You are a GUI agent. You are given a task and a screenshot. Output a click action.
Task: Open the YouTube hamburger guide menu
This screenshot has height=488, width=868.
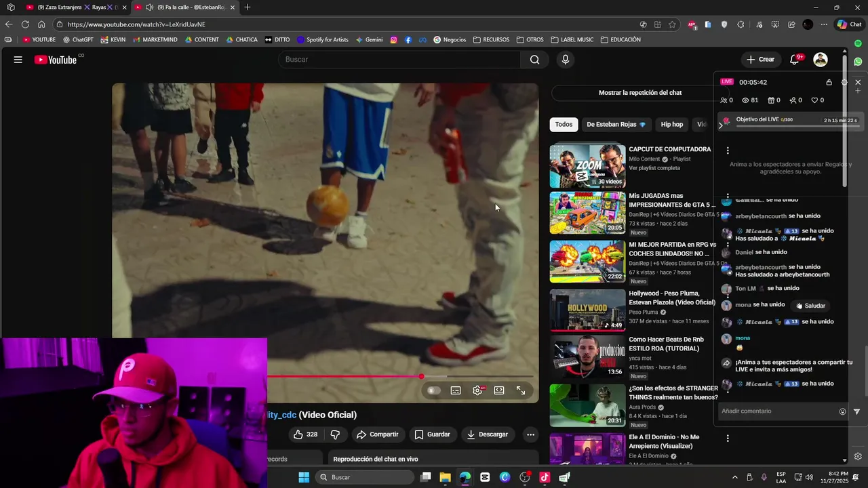coord(18,60)
